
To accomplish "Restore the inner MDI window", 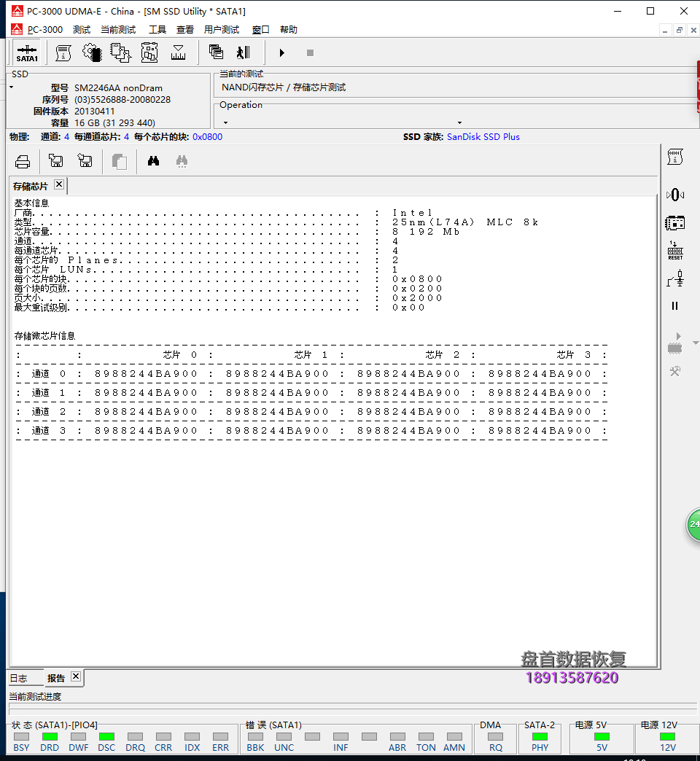I will click(680, 30).
